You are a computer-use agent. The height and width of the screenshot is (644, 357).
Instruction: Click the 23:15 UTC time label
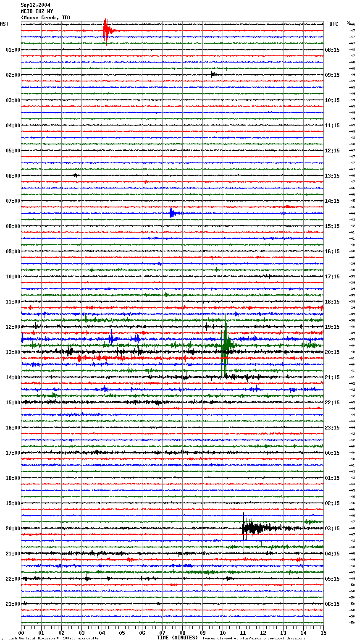332,428
